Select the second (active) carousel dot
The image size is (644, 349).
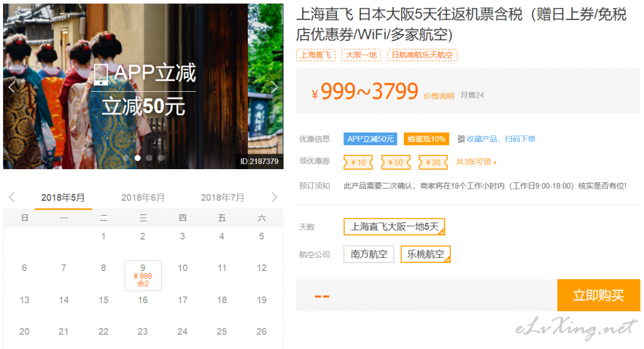click(138, 158)
